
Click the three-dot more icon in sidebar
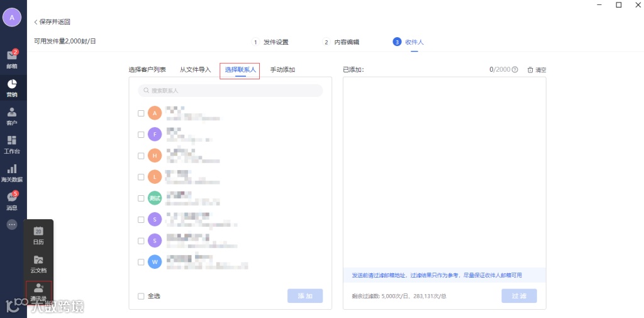12,225
